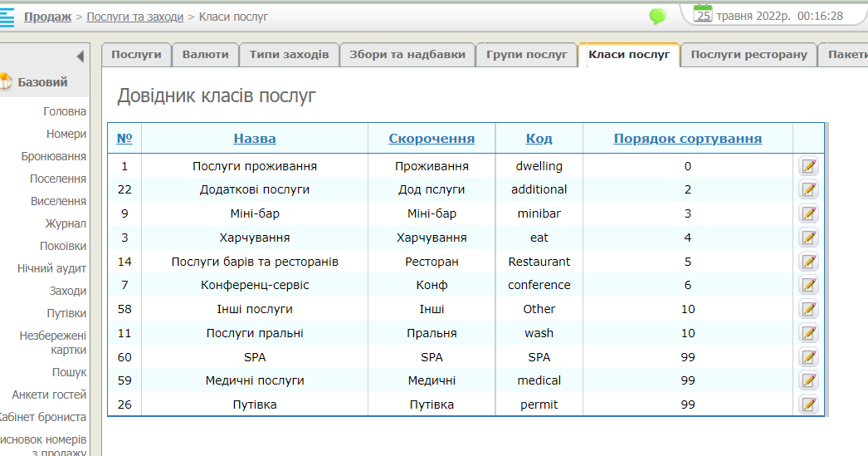Open edit icon for SPA row
This screenshot has height=456, width=868.
click(x=808, y=357)
